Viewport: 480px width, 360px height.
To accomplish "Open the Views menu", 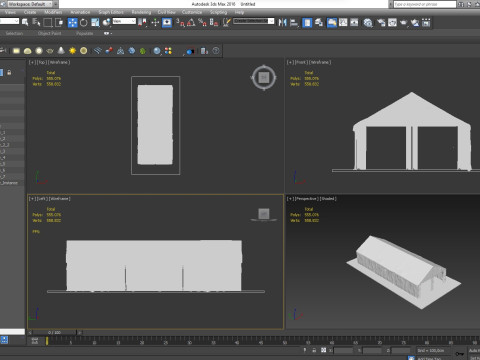I will [x=10, y=12].
